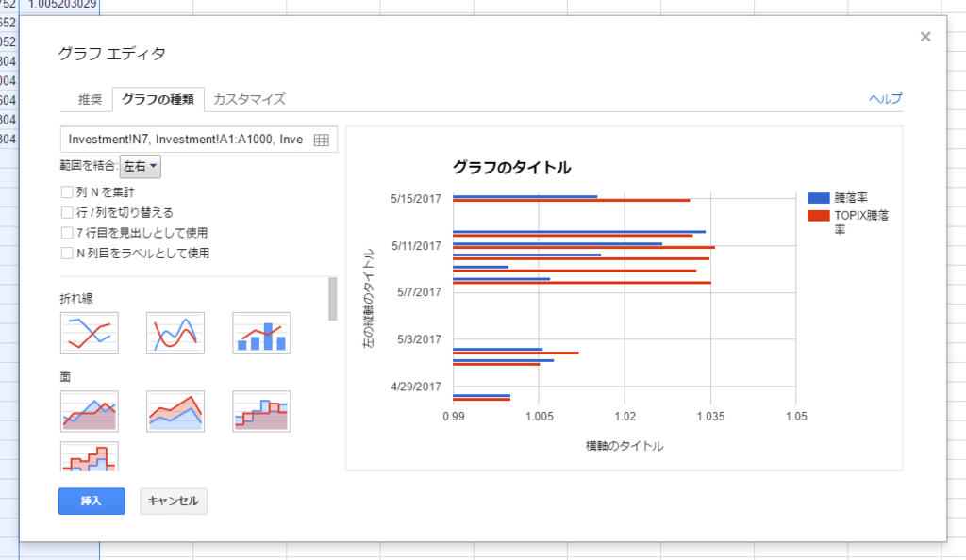Viewport: 966px width, 560px height.
Task: Choose the stacked area chart icon
Action: pyautogui.click(x=175, y=411)
